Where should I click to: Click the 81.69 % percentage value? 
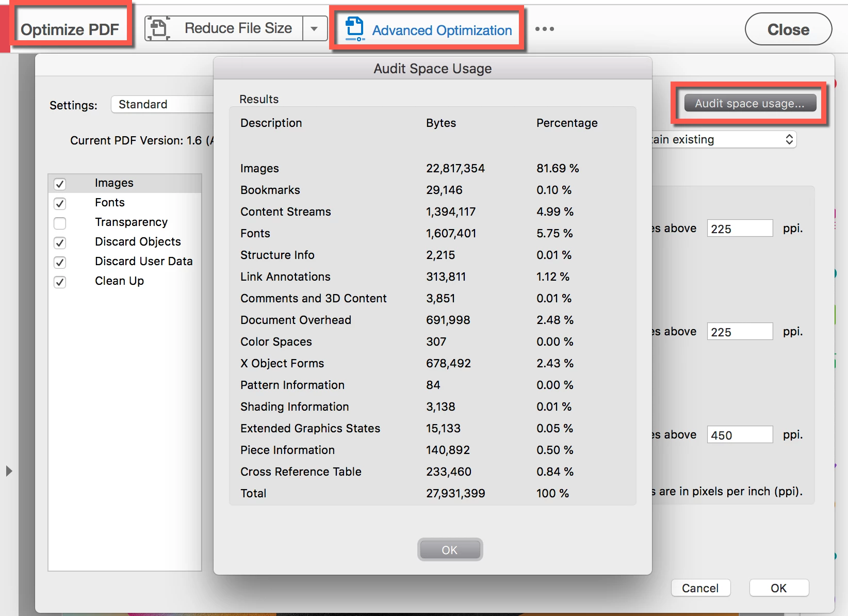(x=558, y=168)
